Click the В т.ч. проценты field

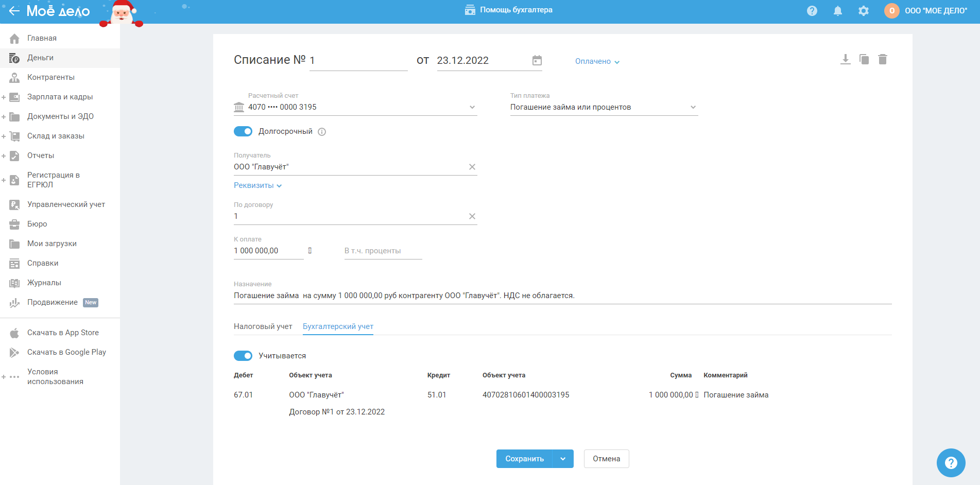(x=383, y=251)
